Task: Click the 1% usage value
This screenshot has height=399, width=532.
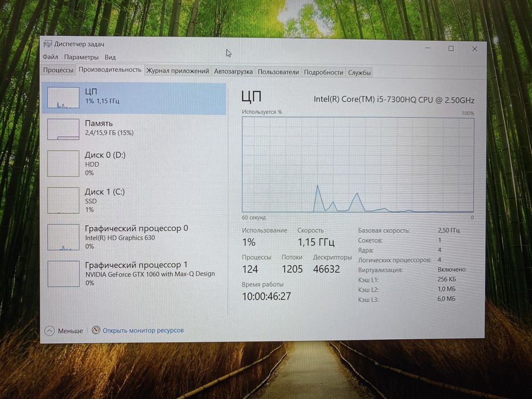Action: coord(249,242)
